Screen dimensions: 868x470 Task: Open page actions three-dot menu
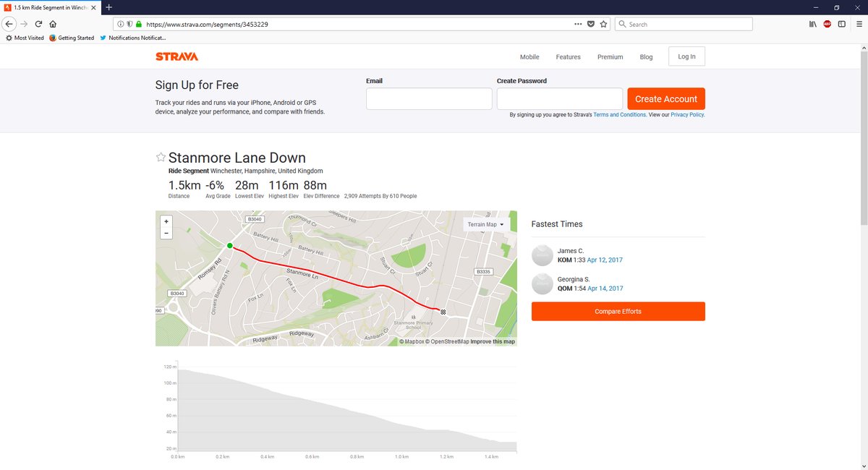tap(578, 24)
